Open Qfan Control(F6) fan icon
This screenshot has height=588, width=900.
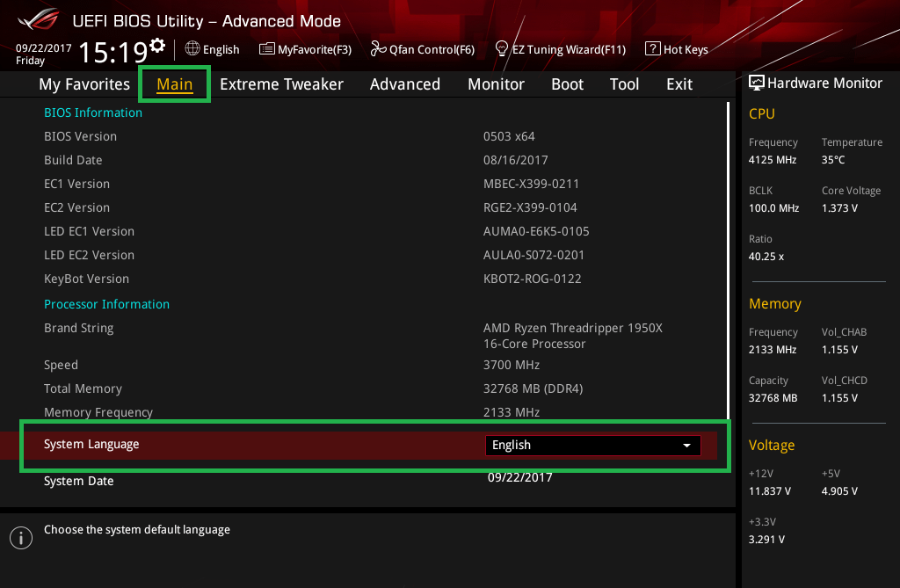378,49
